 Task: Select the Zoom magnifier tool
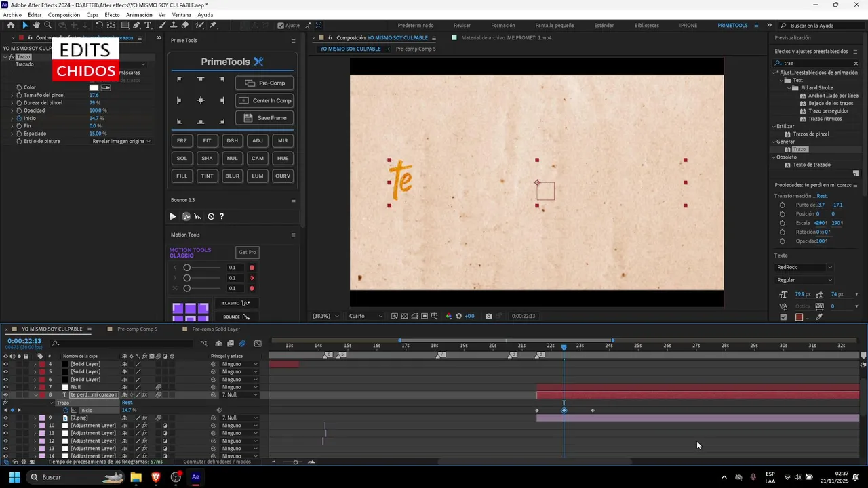(x=47, y=26)
